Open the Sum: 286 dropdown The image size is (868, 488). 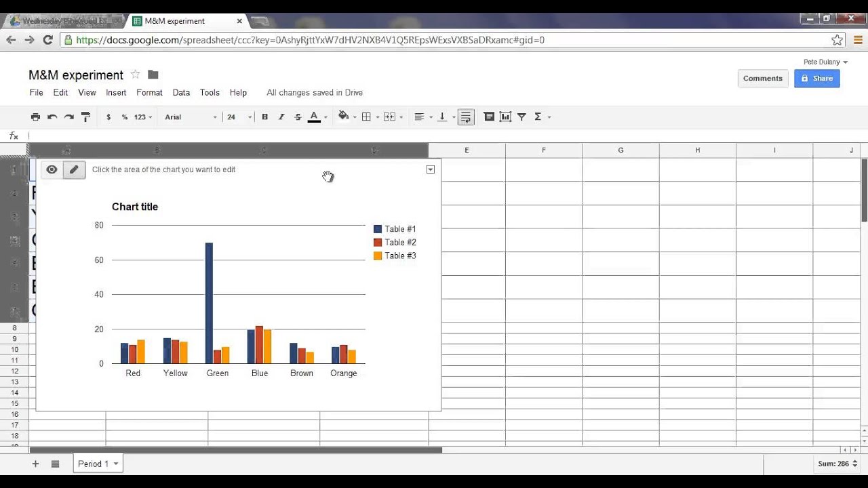click(837, 464)
